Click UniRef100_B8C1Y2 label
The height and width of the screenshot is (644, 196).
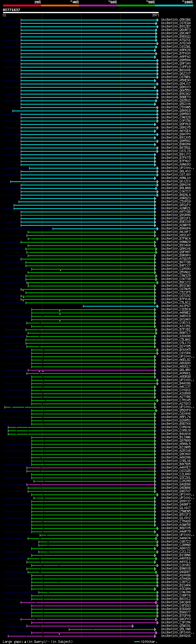click(x=176, y=283)
